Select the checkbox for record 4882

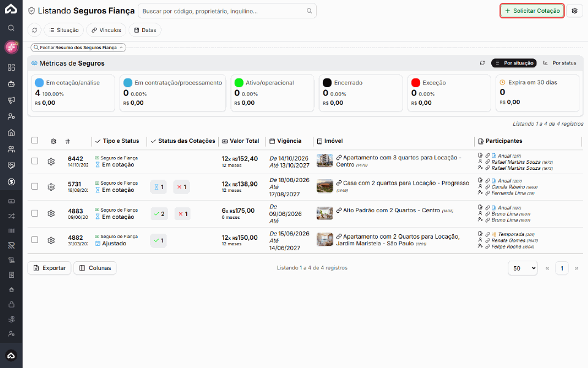pyautogui.click(x=35, y=240)
